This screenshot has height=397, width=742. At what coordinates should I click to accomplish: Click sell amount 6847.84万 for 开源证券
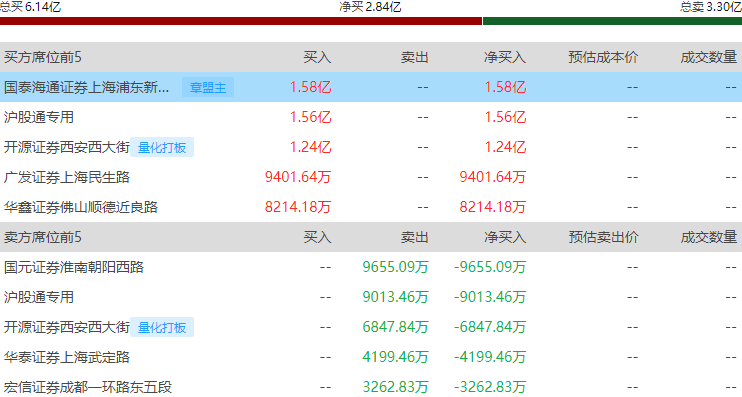click(x=395, y=327)
